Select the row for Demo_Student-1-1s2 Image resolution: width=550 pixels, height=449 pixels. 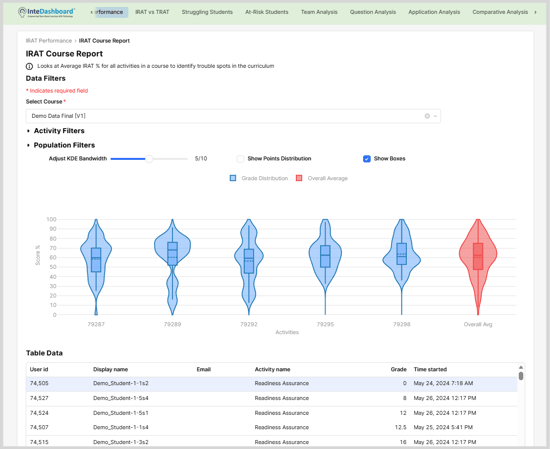[271, 384]
